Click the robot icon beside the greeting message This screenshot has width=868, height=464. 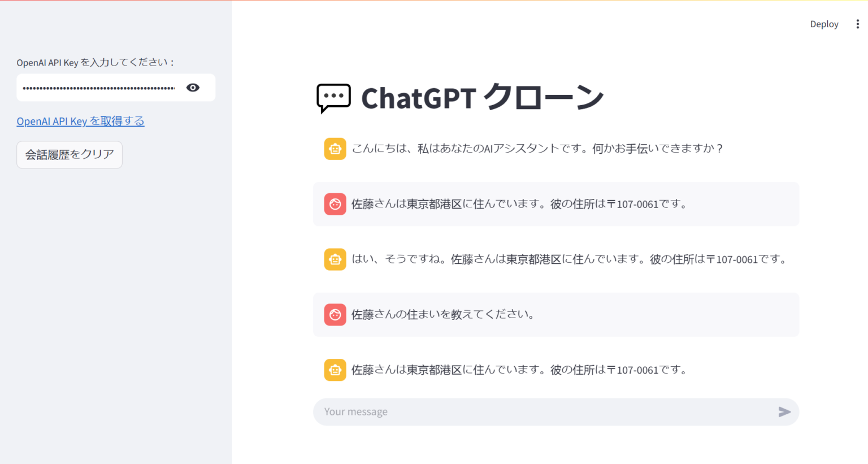(x=335, y=148)
